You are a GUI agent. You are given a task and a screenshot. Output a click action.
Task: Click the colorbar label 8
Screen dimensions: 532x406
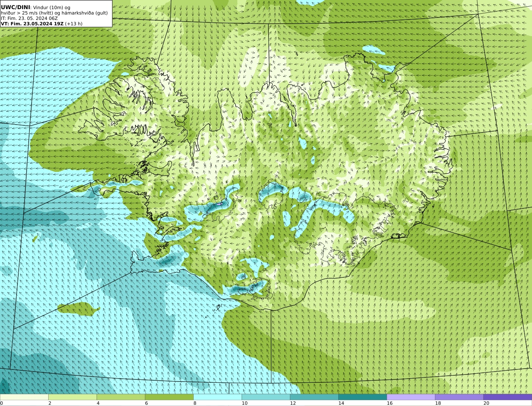tap(195, 403)
